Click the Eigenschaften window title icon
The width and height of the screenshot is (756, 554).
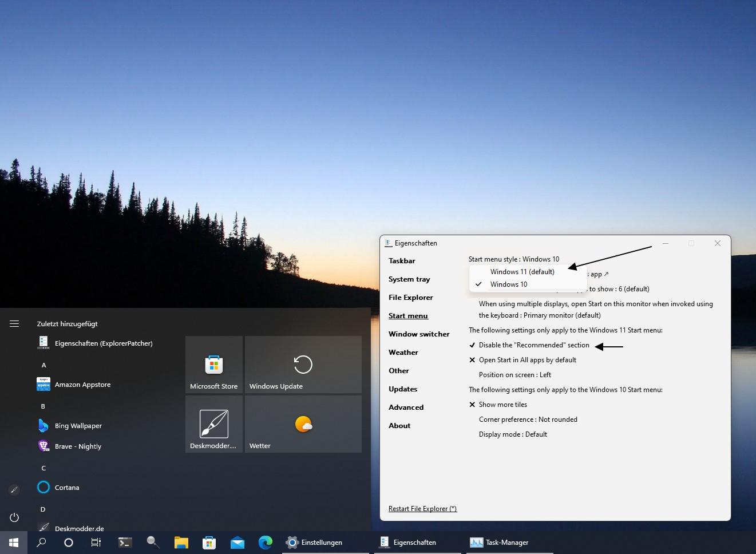[389, 243]
